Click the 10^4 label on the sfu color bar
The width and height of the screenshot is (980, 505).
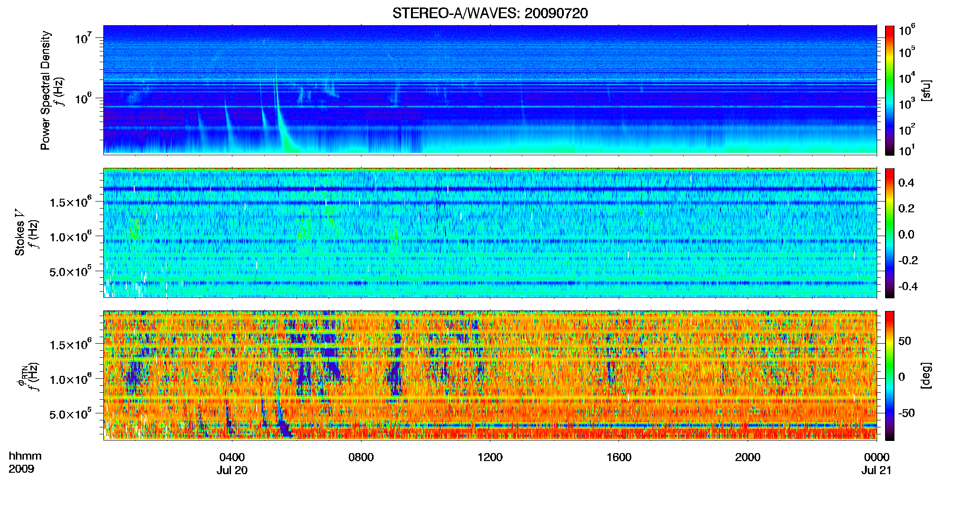click(907, 78)
